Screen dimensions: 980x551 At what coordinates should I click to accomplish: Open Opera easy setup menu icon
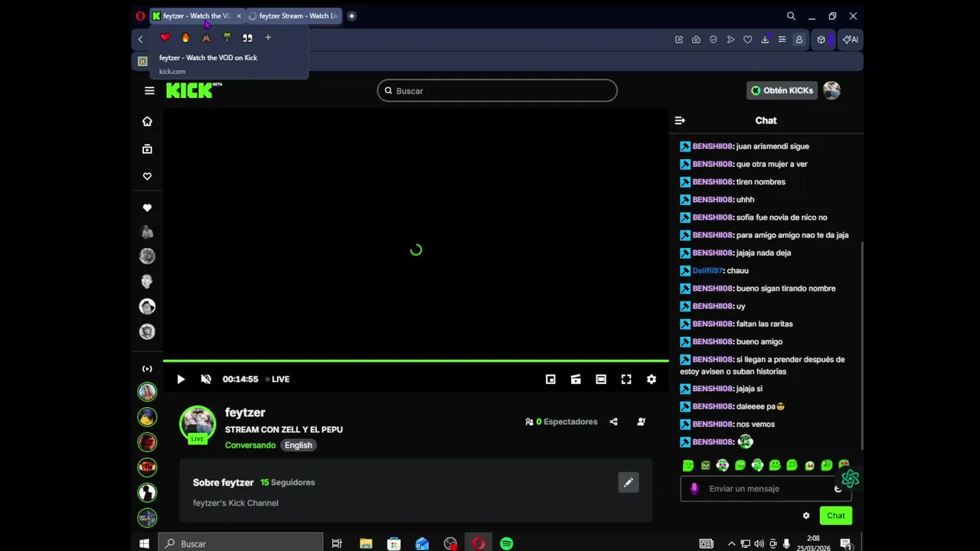point(782,39)
